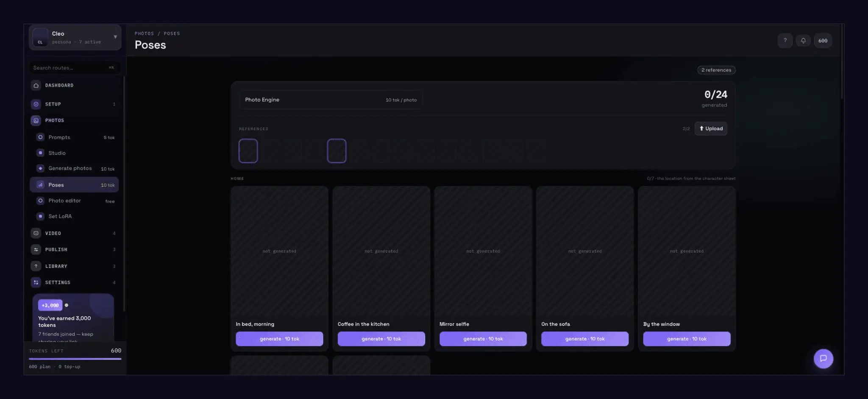
Task: Click the Search routes field
Action: (x=75, y=67)
